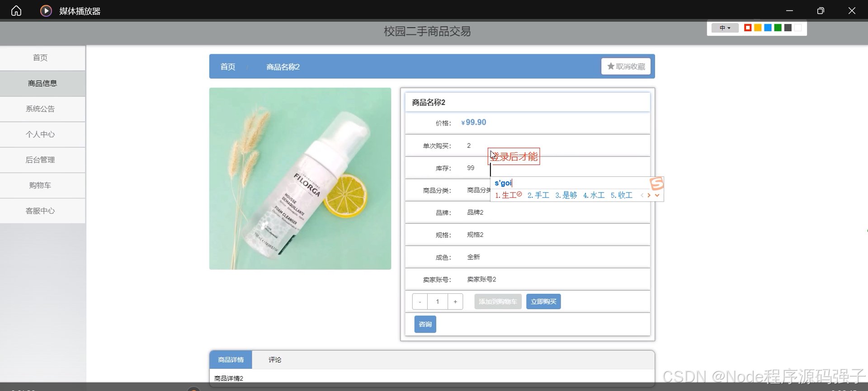The height and width of the screenshot is (391, 868).
Task: Click stock value 99
Action: point(471,168)
